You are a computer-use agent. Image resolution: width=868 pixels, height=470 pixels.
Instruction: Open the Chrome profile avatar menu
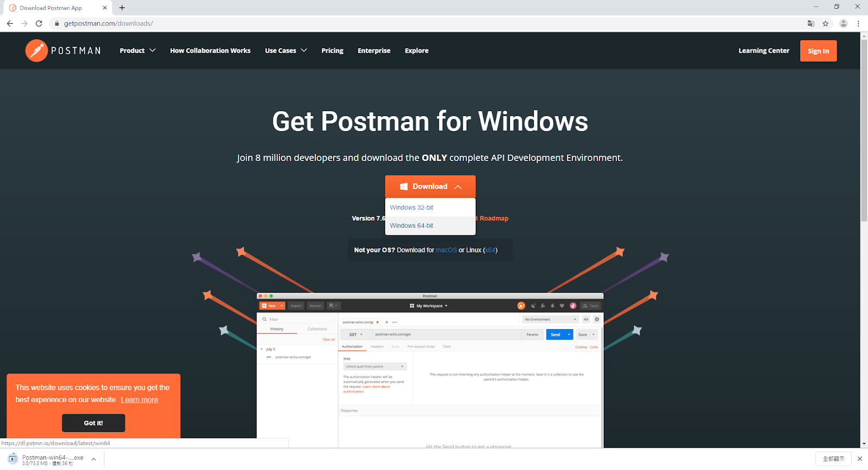[x=844, y=23]
